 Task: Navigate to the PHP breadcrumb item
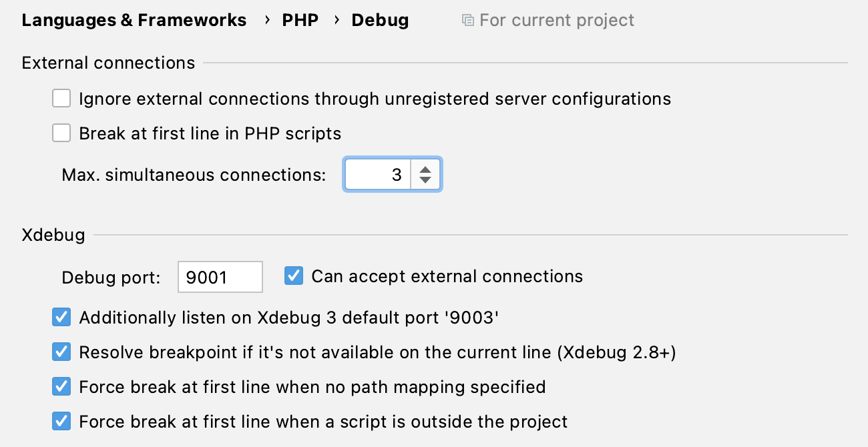pos(300,19)
